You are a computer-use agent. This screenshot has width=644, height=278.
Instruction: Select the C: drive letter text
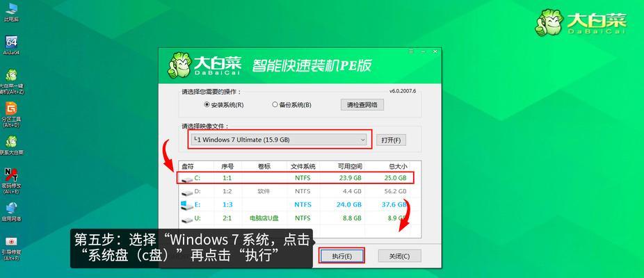click(x=198, y=178)
